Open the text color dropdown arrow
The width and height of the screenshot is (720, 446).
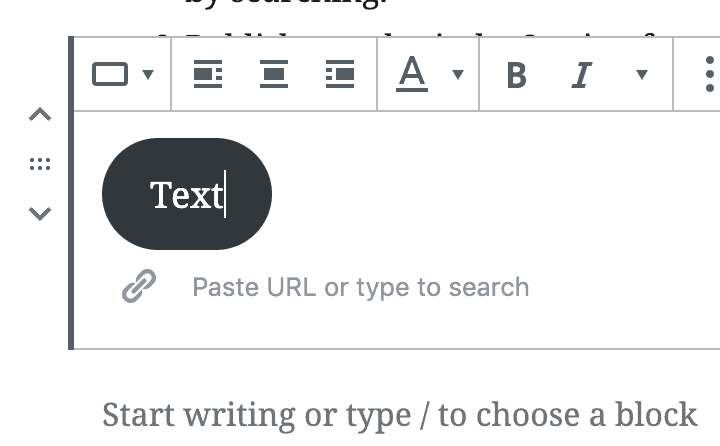(458, 74)
